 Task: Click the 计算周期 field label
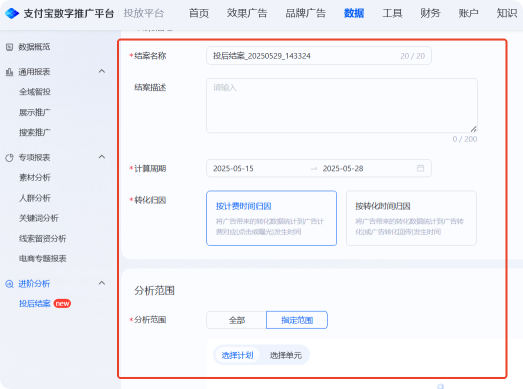coord(150,168)
